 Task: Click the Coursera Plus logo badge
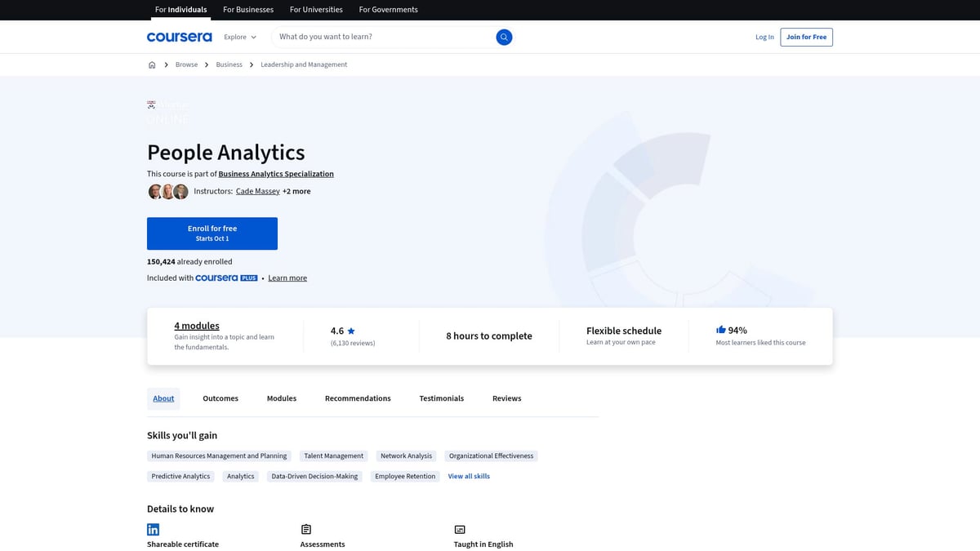point(226,278)
